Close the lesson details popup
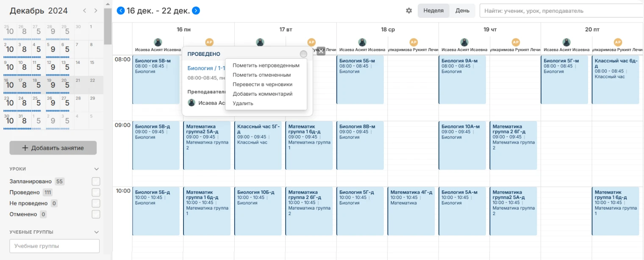This screenshot has height=260, width=644. click(x=321, y=51)
